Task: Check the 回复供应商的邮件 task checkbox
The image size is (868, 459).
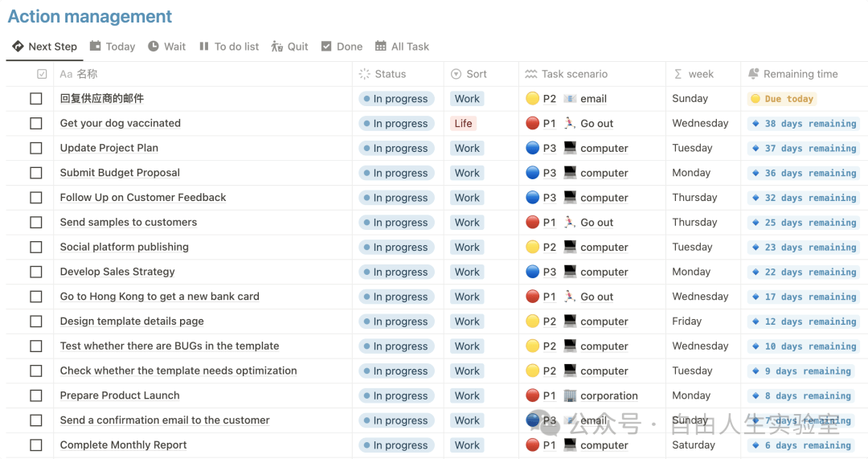Action: pos(36,99)
